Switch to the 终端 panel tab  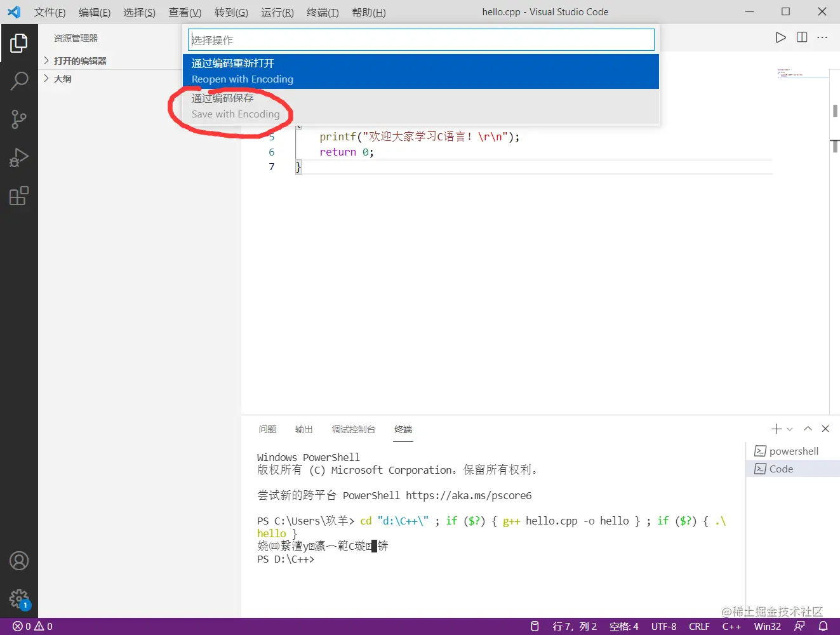403,429
